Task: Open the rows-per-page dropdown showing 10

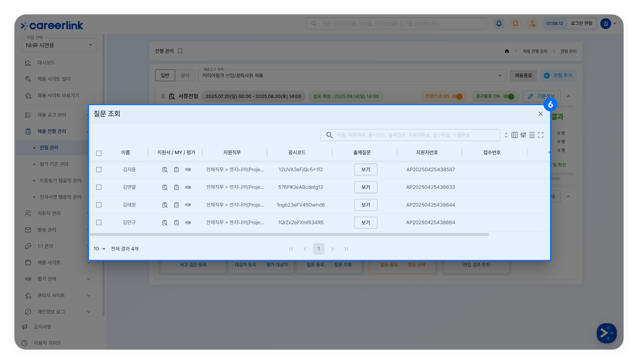Action: (x=99, y=249)
